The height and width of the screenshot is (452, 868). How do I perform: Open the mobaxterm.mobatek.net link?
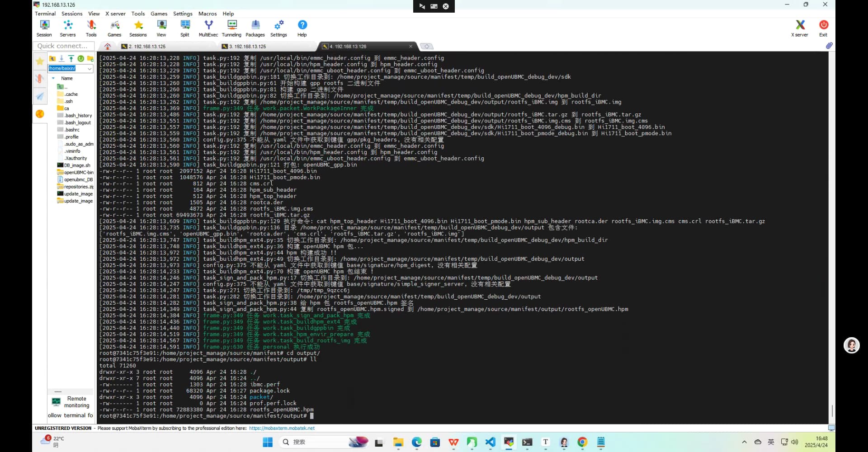coord(282,428)
